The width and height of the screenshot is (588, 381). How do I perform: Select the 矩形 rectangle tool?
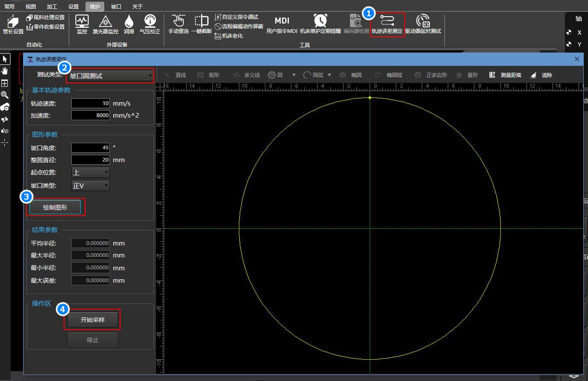[x=208, y=75]
